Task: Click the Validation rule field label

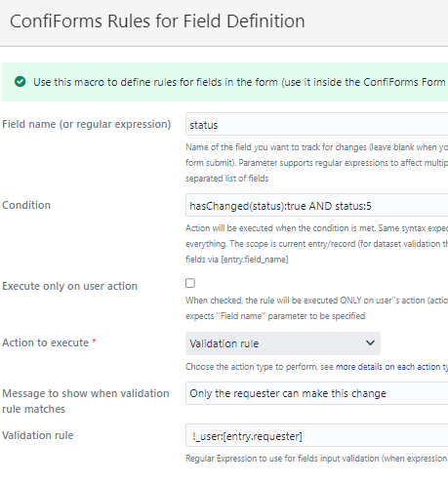Action: pyautogui.click(x=38, y=435)
